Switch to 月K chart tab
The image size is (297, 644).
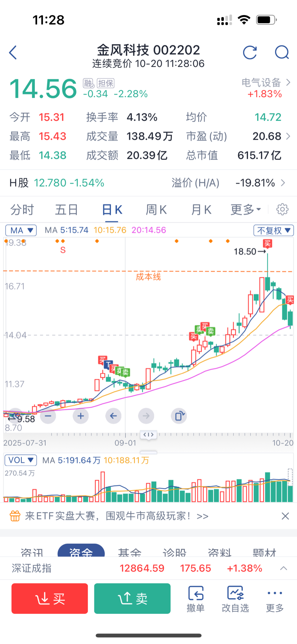(201, 210)
